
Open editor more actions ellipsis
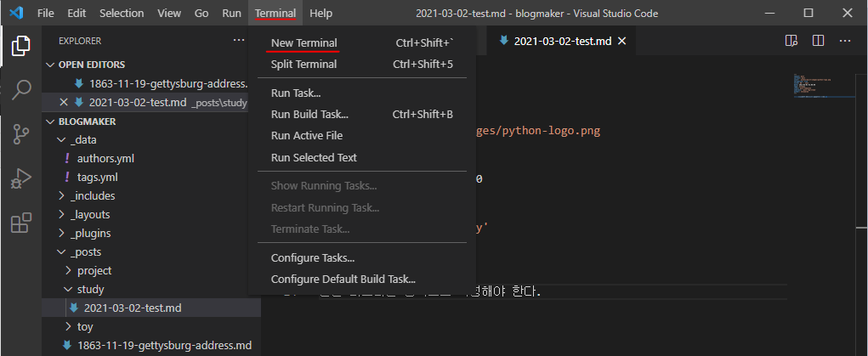845,41
